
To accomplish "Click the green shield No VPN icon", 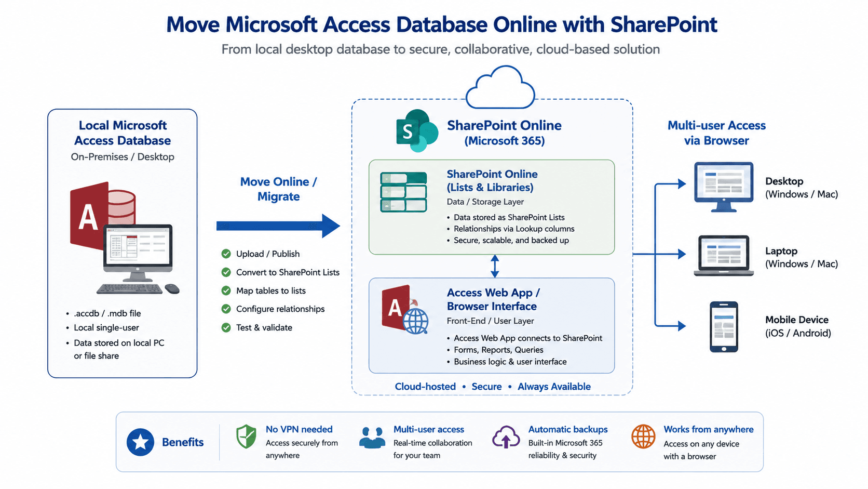I will (246, 437).
